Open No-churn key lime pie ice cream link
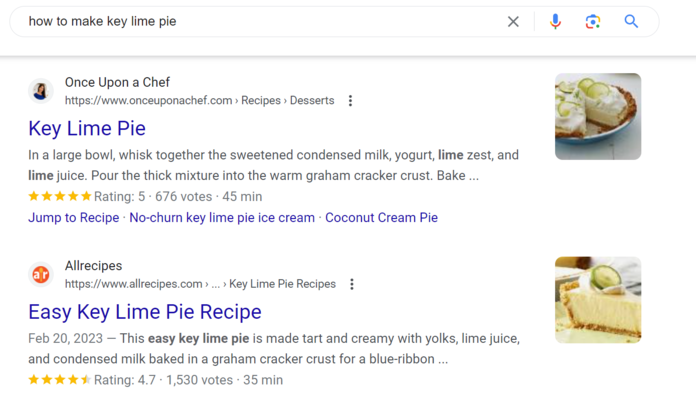This screenshot has height=413, width=696. (x=222, y=217)
